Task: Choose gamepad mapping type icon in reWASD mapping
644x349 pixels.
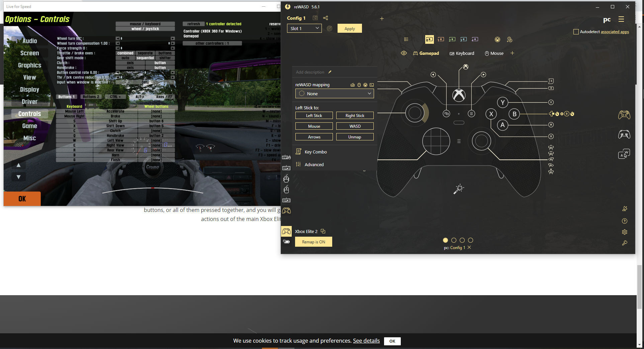Action: coord(365,85)
